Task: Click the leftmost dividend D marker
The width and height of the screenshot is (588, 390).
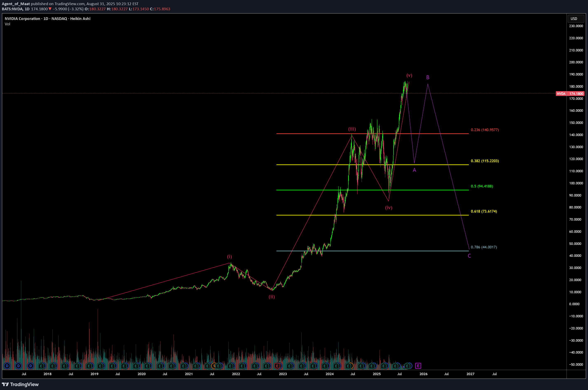Action: click(7, 366)
